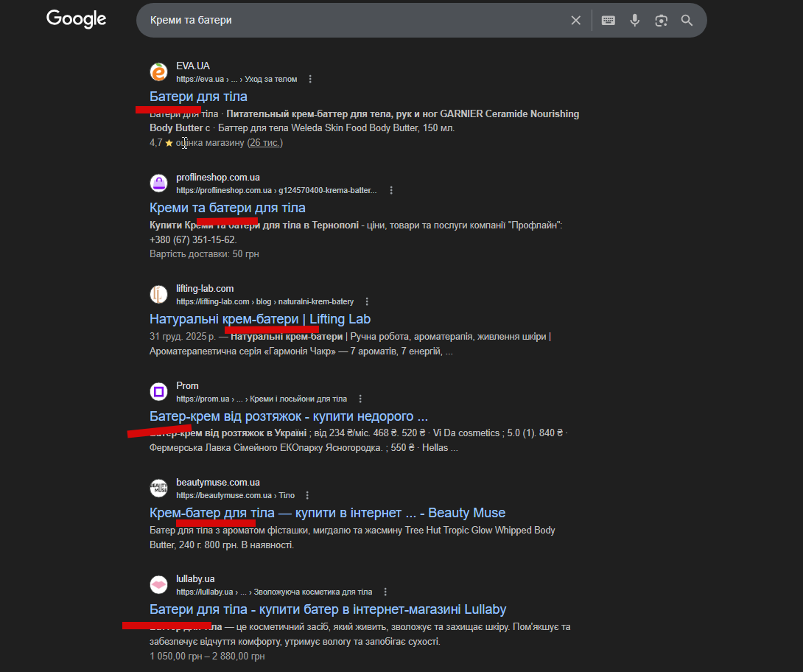Open the '26 тис.' store reviews link
The width and height of the screenshot is (803, 672).
point(264,143)
